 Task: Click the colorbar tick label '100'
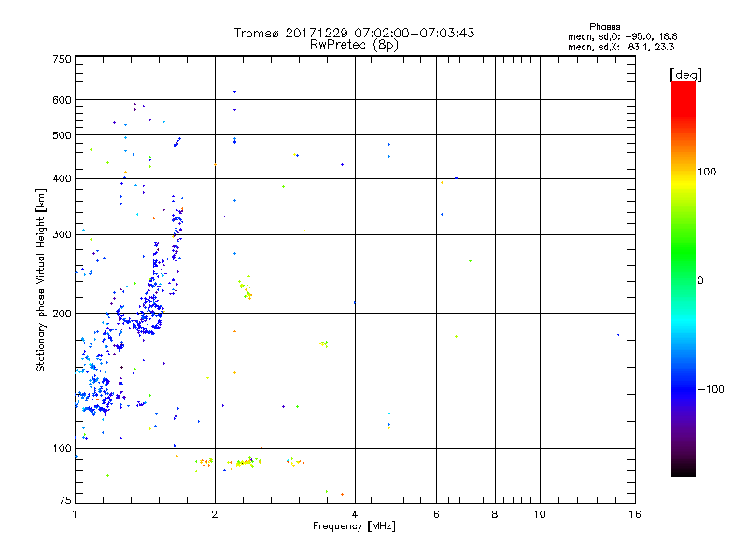(707, 172)
